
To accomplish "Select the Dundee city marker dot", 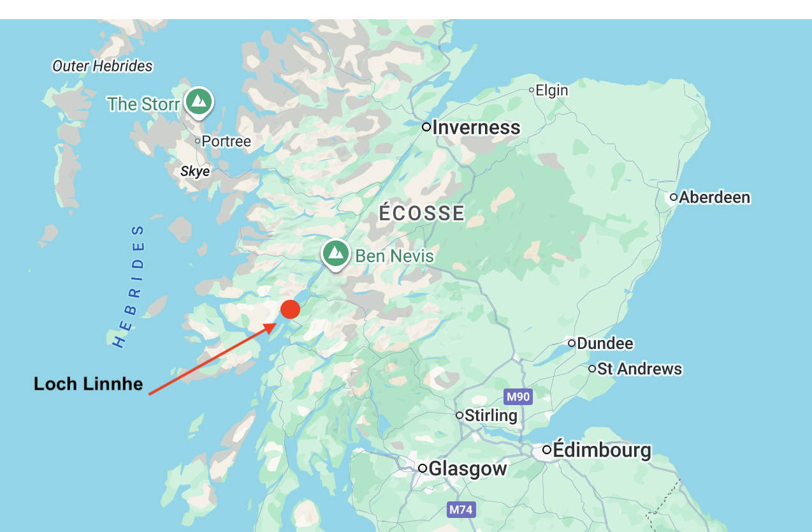I will point(572,343).
